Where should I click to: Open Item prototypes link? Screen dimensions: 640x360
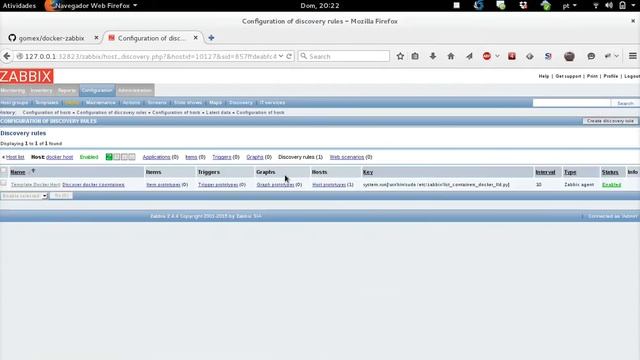pos(163,185)
